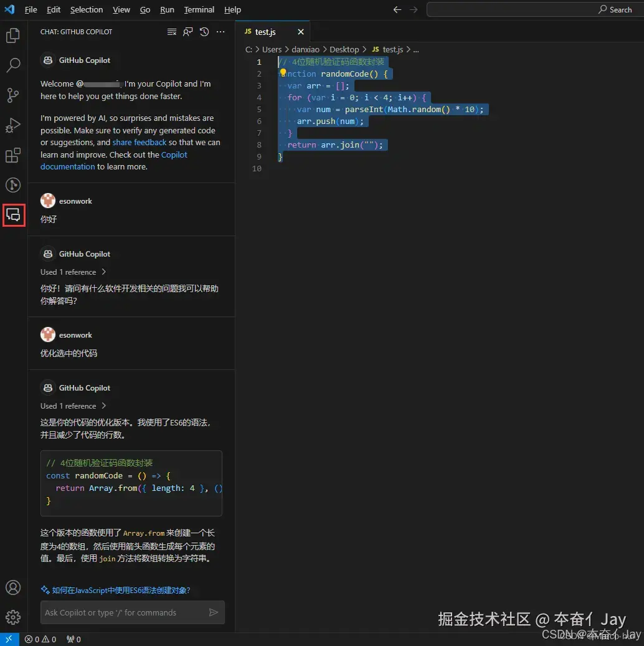Open Manage via the settings gear
Screen dimensions: 644x646
click(13, 617)
